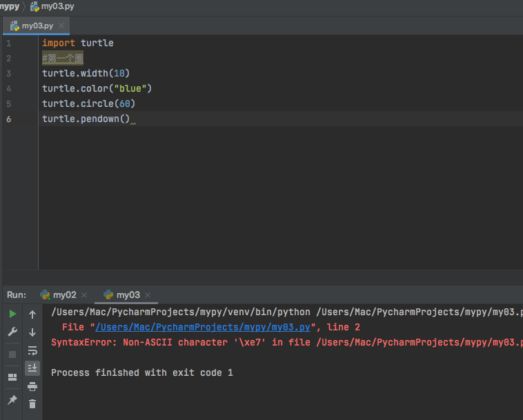Click the turtle.circle(60) line
The image size is (523, 420).
tap(88, 103)
